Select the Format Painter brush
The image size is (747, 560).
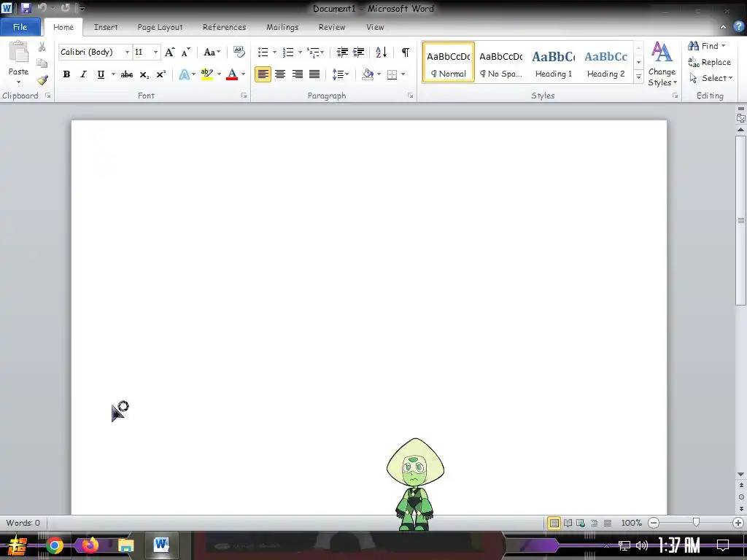pyautogui.click(x=42, y=80)
